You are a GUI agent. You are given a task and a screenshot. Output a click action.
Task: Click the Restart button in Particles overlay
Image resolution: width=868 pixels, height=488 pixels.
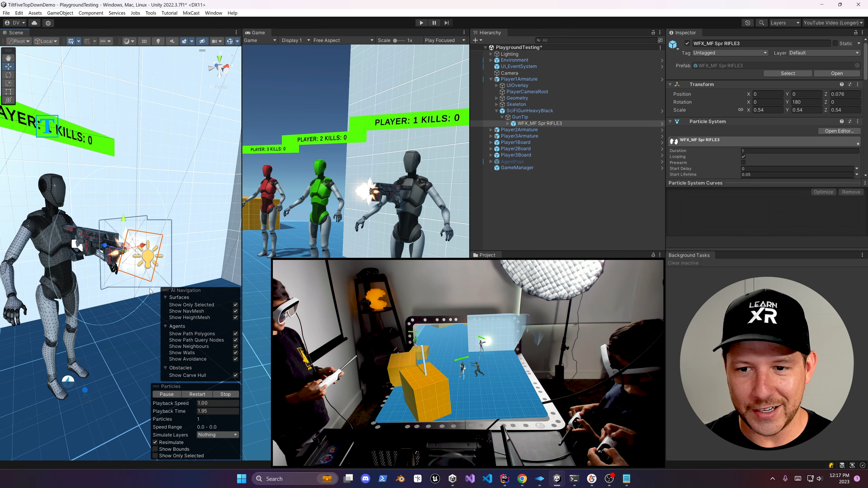click(197, 394)
